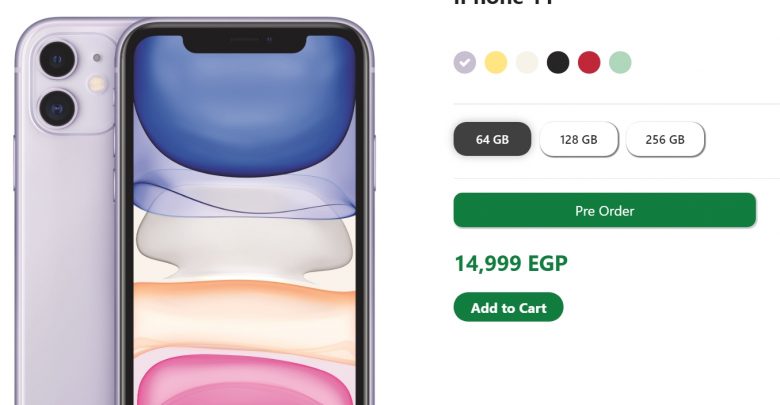Click the small rear microphone dot
Image resolution: width=780 pixels, height=405 pixels.
pyautogui.click(x=97, y=58)
